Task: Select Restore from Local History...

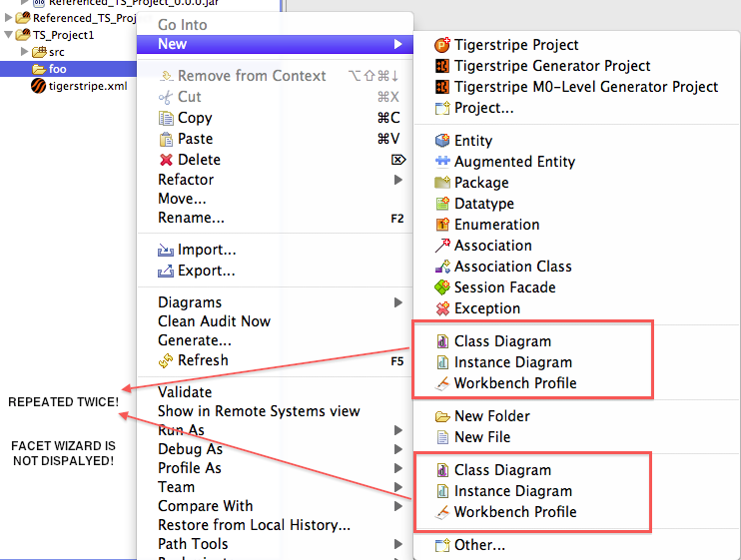Action: click(x=255, y=525)
